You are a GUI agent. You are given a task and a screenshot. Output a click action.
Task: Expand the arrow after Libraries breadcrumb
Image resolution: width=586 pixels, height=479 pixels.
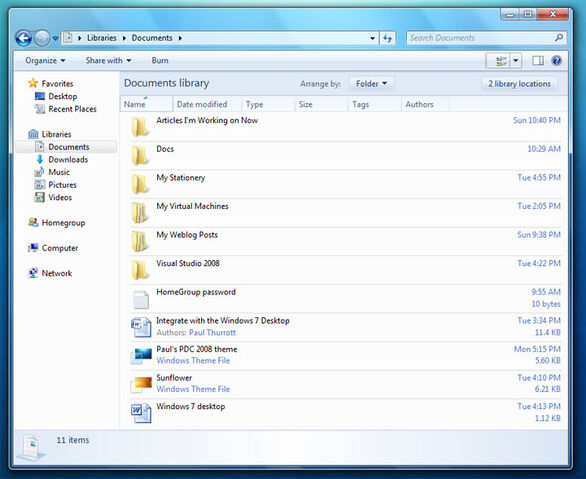click(124, 38)
